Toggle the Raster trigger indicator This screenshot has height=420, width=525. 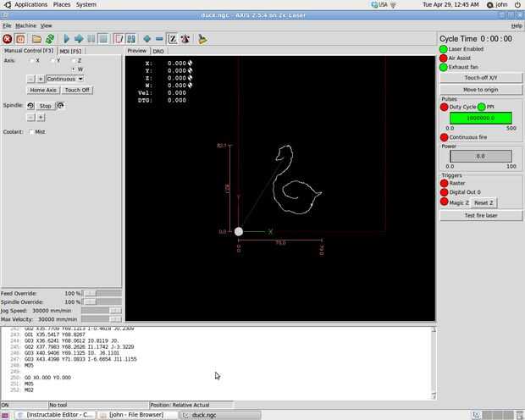[445, 183]
